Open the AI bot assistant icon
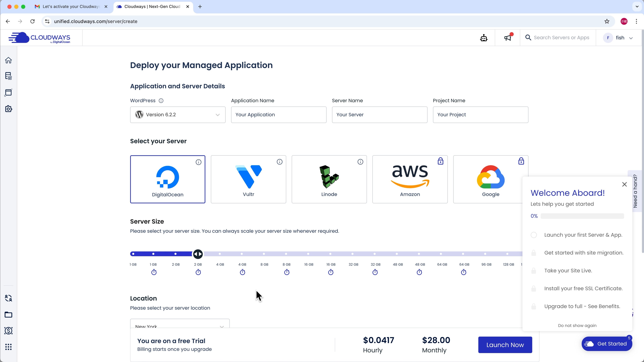This screenshot has height=362, width=644. pyautogui.click(x=484, y=38)
